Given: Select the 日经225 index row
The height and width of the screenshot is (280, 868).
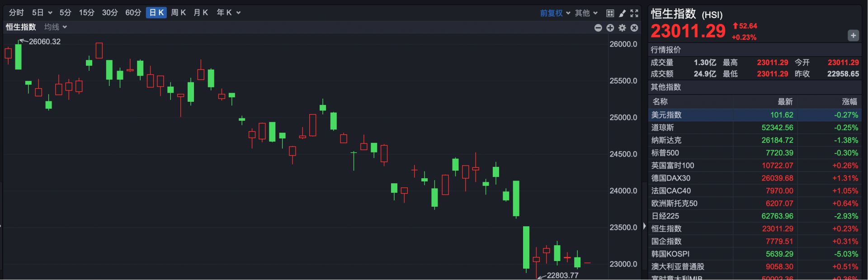Looking at the screenshot, I should [x=755, y=216].
